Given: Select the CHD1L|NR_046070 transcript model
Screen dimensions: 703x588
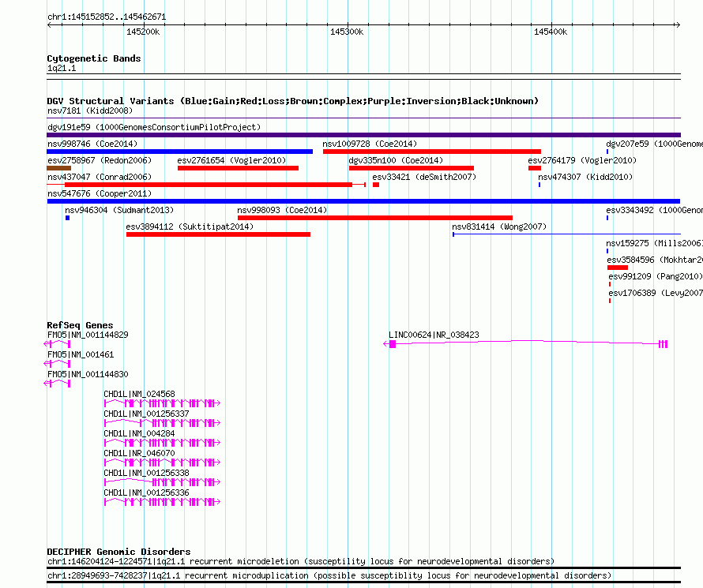Looking at the screenshot, I should coord(162,463).
